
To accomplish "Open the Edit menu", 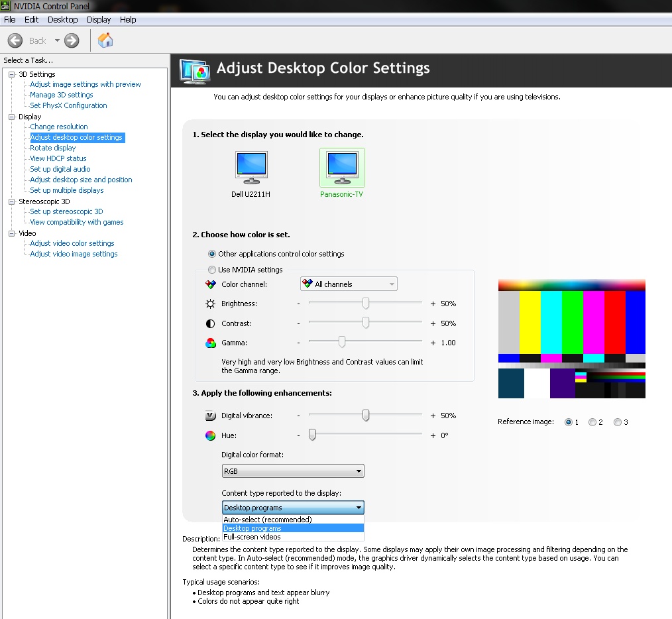I will [x=31, y=20].
